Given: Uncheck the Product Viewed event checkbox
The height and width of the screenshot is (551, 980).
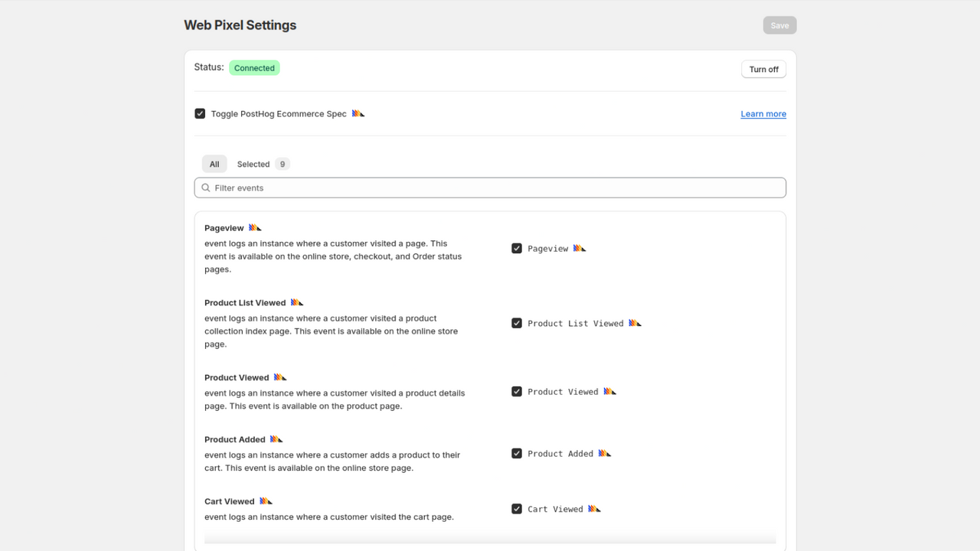Looking at the screenshot, I should click(517, 391).
